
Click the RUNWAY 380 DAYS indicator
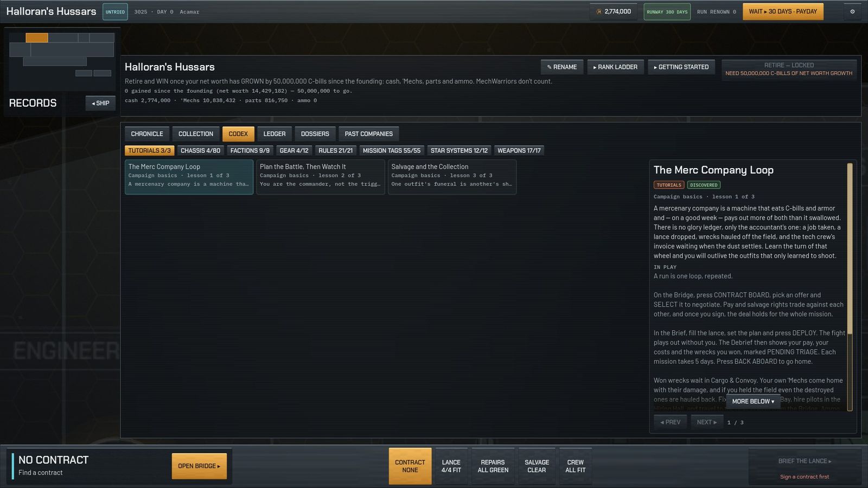click(667, 11)
